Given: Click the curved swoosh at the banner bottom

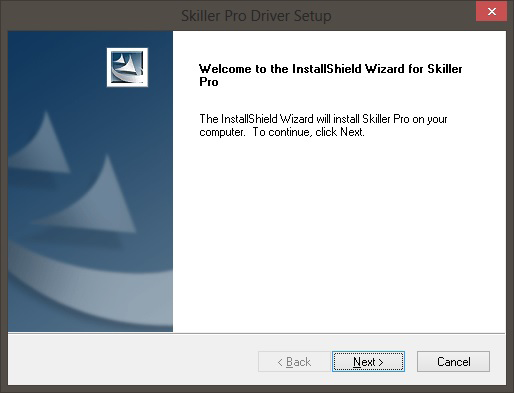Looking at the screenshot, I should click(x=90, y=287).
